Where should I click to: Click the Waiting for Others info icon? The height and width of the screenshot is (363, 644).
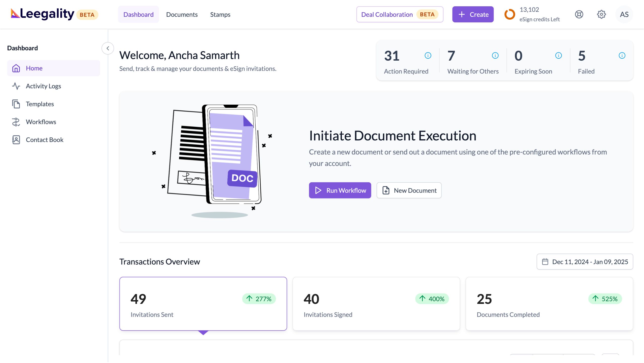pos(495,55)
